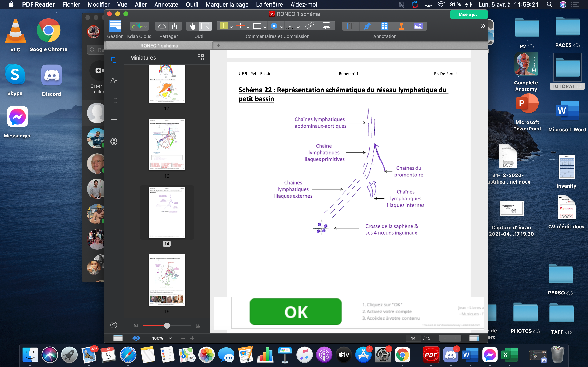Add a comment note annotation

click(326, 26)
